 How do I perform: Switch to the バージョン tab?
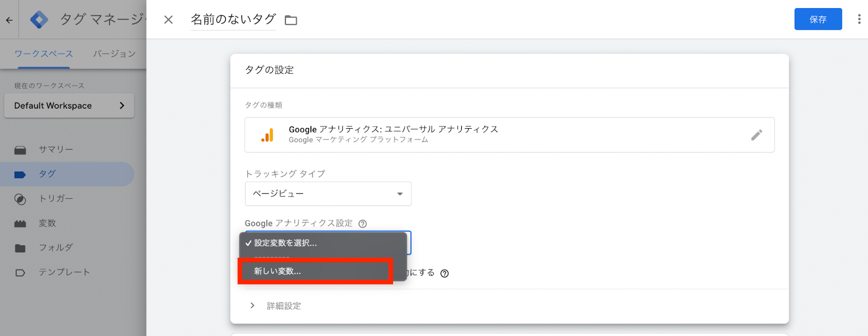[114, 54]
